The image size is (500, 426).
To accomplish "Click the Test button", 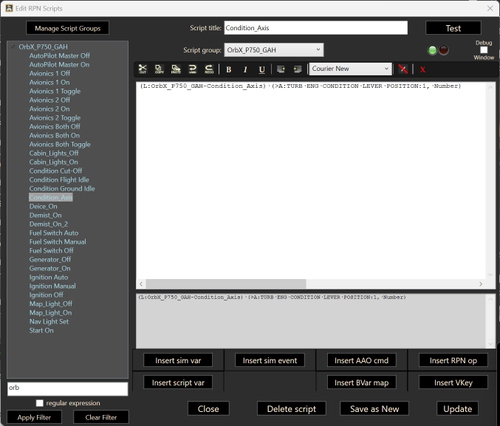I will (x=453, y=28).
